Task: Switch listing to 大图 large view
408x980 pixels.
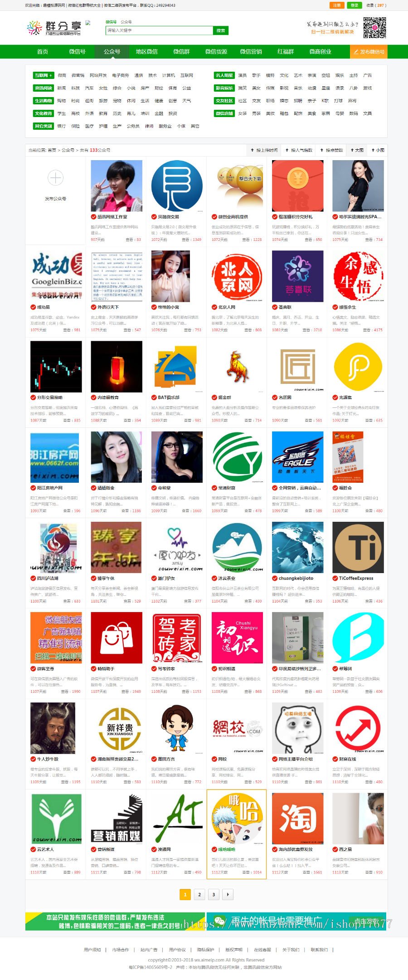Action: click(357, 150)
